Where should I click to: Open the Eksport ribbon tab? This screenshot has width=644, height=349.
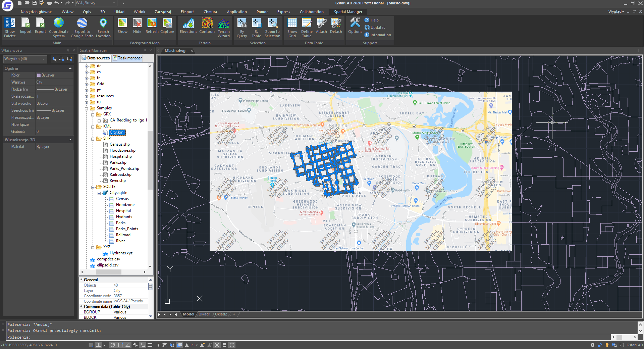point(187,12)
